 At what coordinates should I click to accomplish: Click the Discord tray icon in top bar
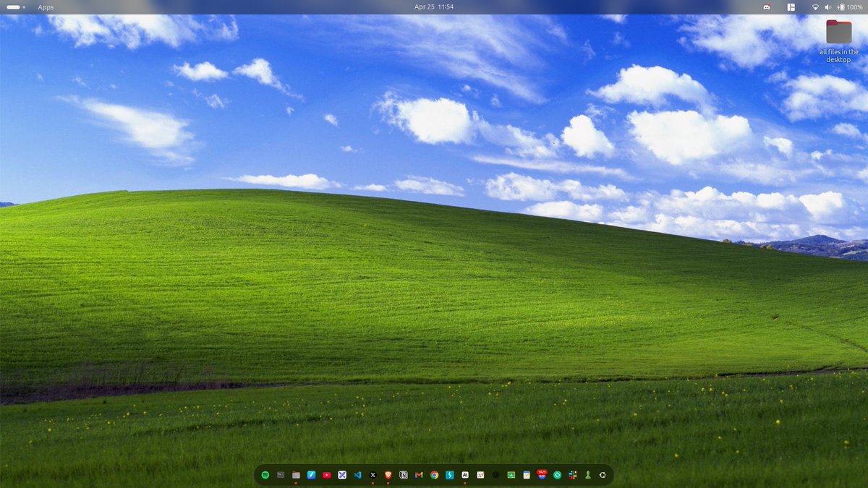click(767, 7)
